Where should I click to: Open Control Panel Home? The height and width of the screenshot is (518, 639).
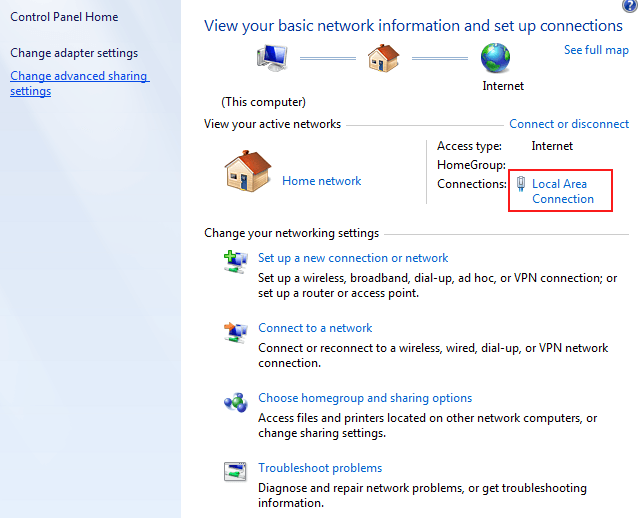click(64, 17)
